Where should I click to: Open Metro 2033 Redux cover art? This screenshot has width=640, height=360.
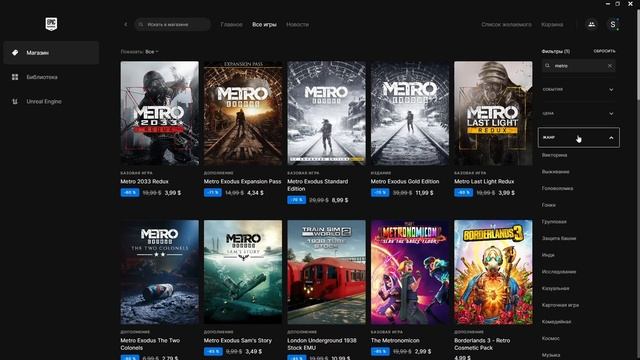pos(160,113)
